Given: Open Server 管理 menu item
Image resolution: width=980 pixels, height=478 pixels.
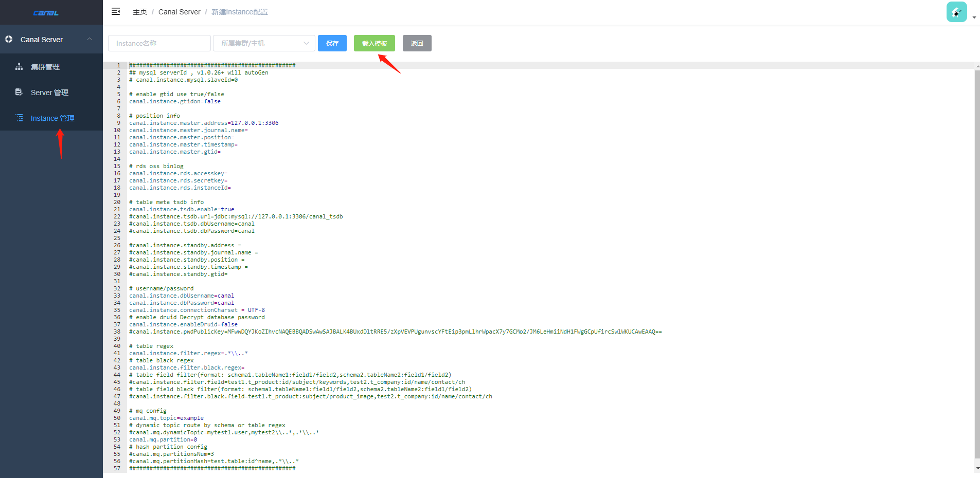Looking at the screenshot, I should [x=51, y=92].
